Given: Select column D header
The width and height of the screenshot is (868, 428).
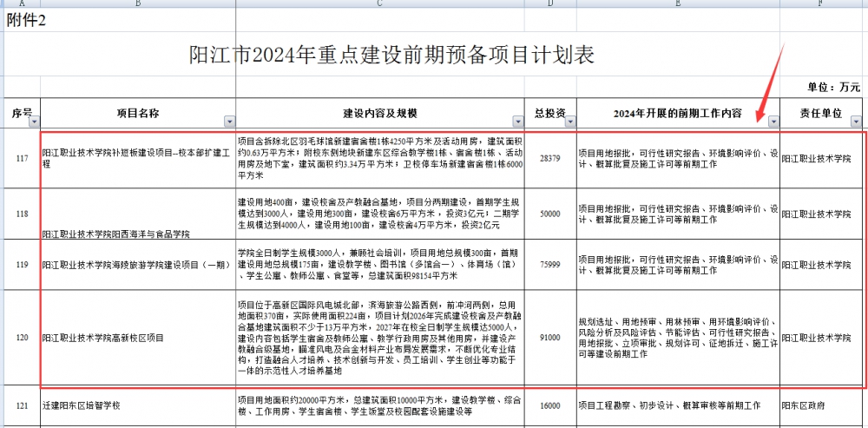Looking at the screenshot, I should (x=551, y=3).
